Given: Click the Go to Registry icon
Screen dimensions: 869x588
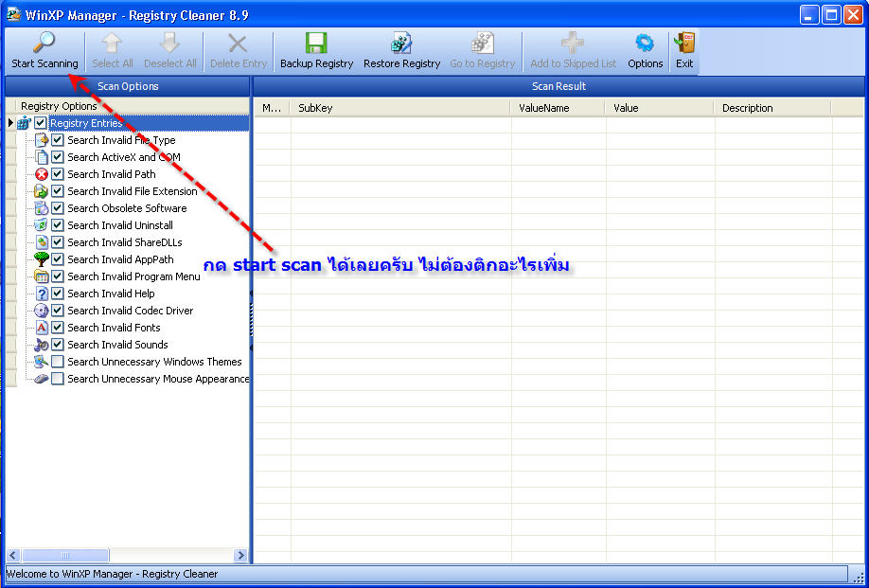Looking at the screenshot, I should click(482, 42).
